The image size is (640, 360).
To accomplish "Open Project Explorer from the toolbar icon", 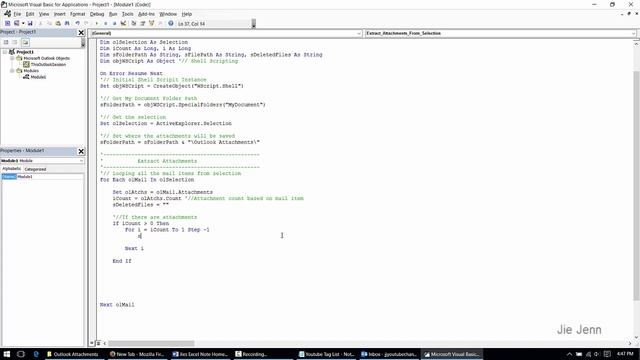I will tap(134, 24).
